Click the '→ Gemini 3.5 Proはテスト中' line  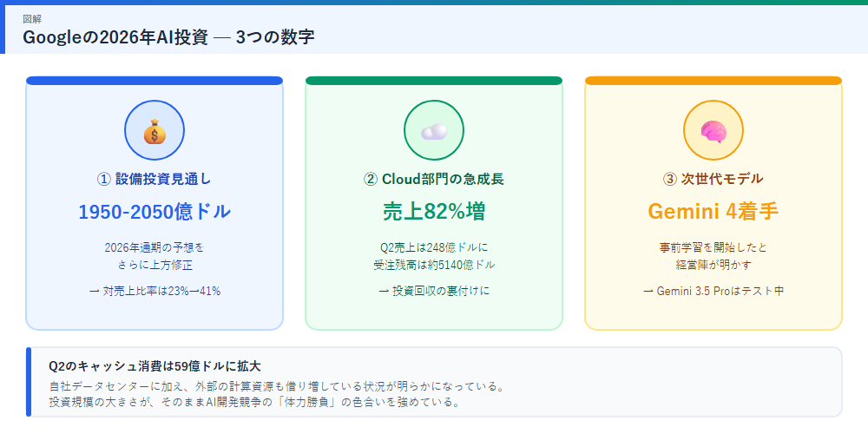(713, 291)
